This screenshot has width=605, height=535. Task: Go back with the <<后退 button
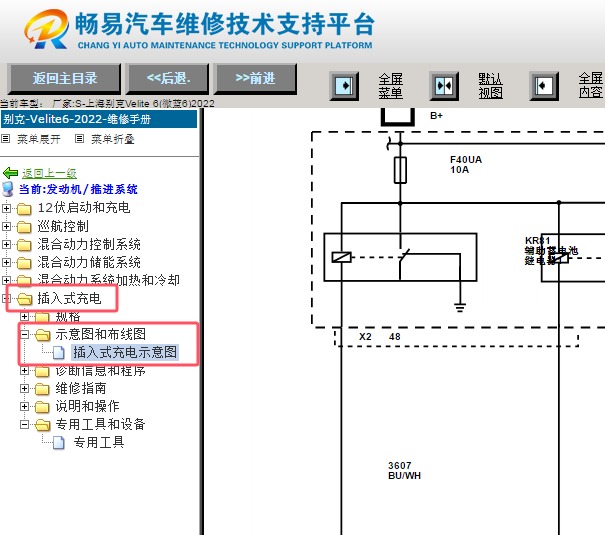click(168, 79)
